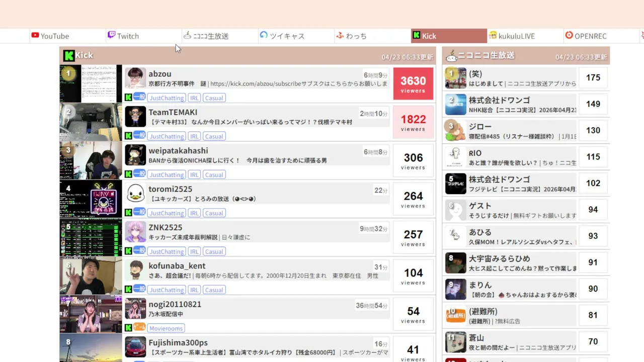
Task: Click RIO's stream title text
Action: point(522,163)
